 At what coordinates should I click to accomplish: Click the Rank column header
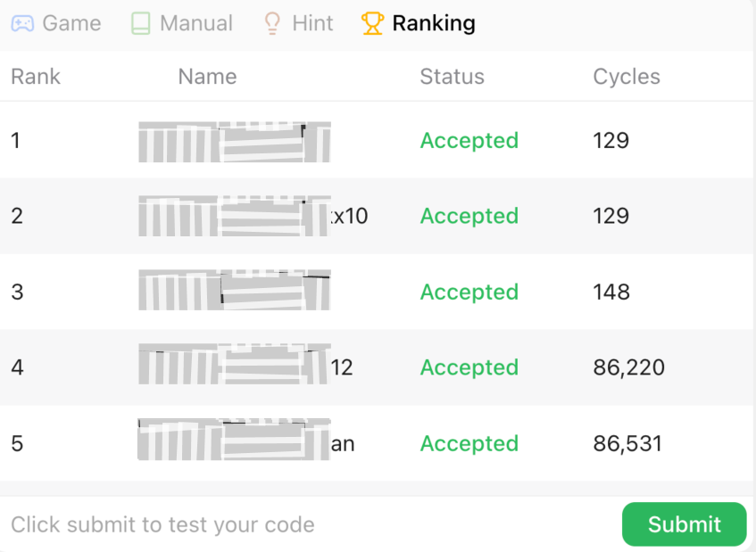pyautogui.click(x=36, y=77)
